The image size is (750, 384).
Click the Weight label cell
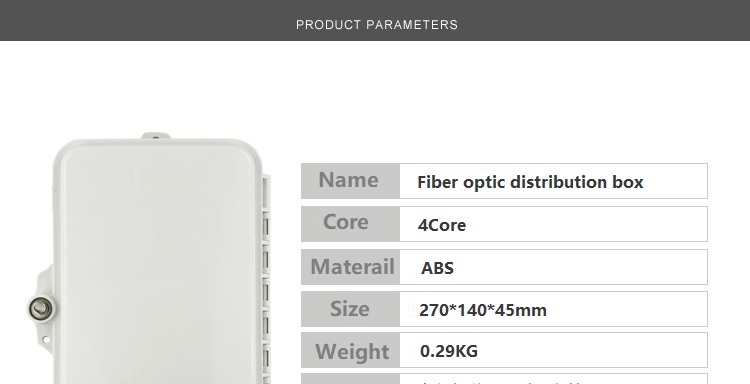click(x=350, y=350)
